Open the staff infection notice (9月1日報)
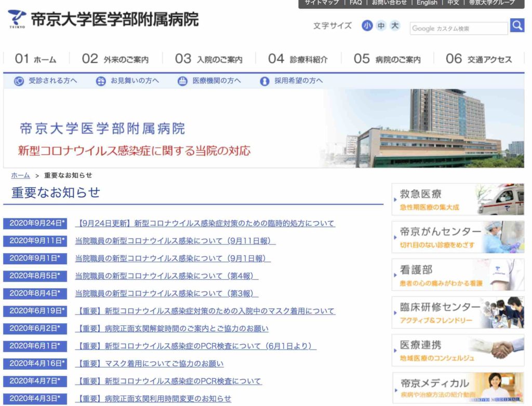 point(172,259)
